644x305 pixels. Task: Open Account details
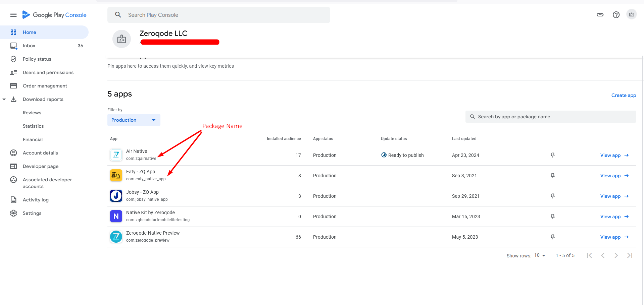click(x=44, y=153)
